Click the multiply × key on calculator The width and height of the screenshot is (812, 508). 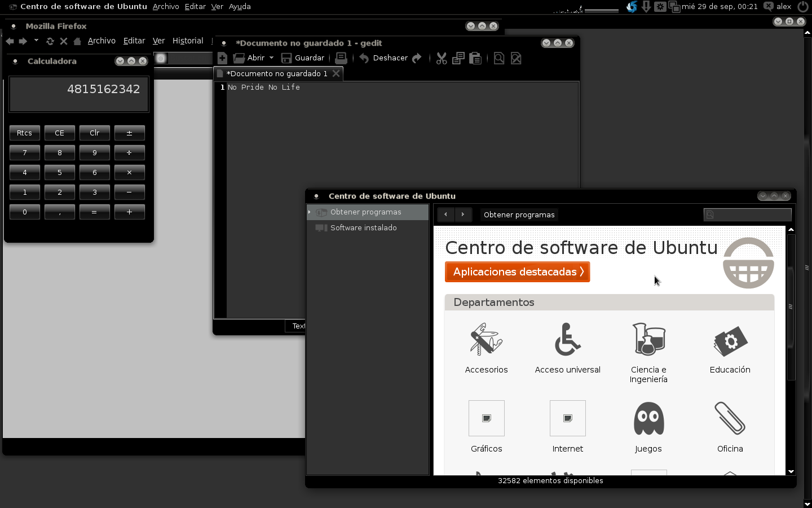pos(130,173)
